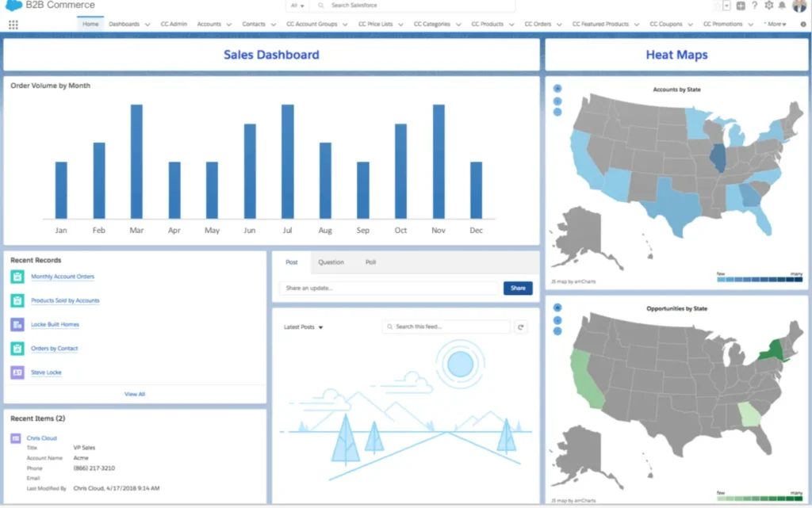This screenshot has width=812, height=508.
Task: Switch to the Question tab
Action: point(331,262)
